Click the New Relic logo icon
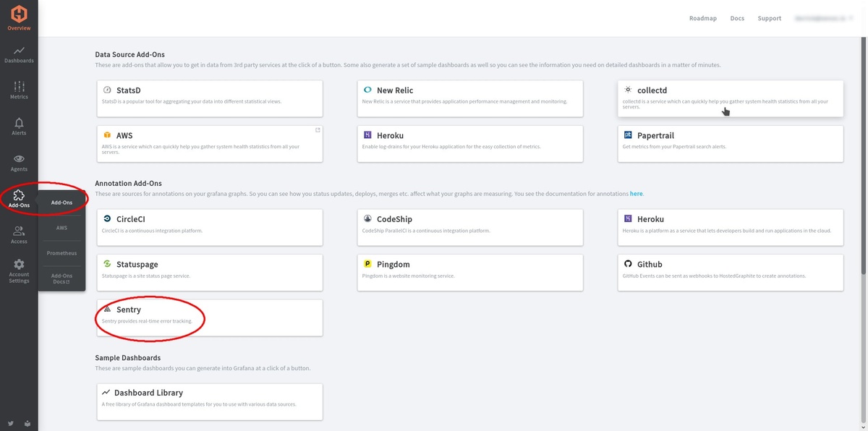 tap(367, 90)
